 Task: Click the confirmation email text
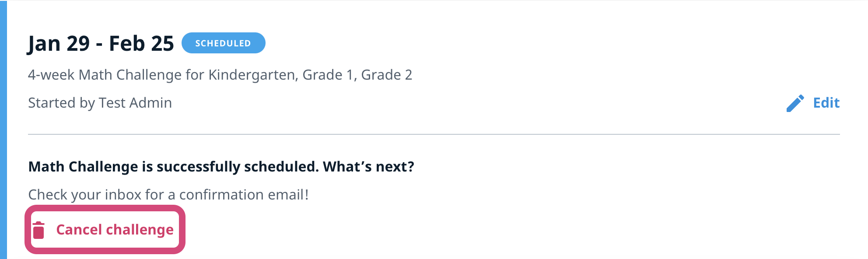(x=244, y=195)
